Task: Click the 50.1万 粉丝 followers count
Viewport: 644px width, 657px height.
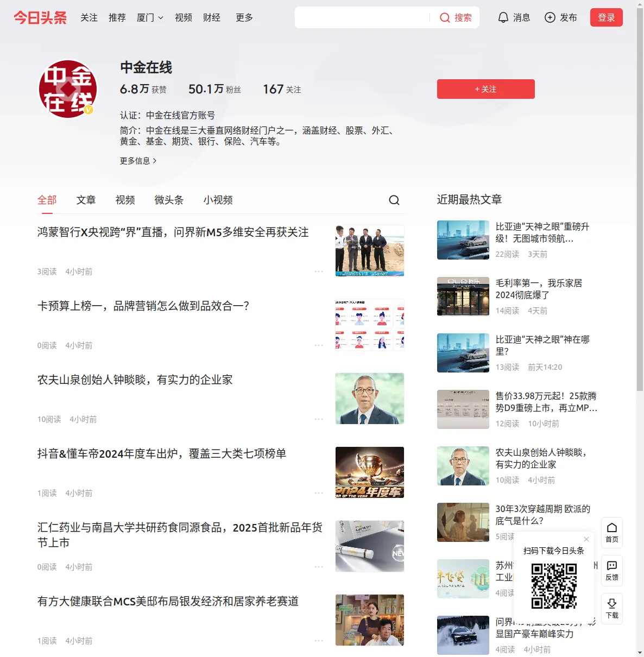Action: (x=214, y=89)
